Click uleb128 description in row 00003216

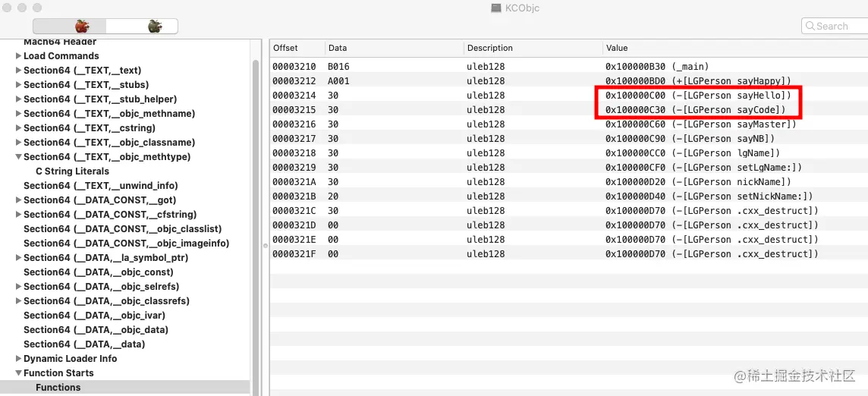486,124
